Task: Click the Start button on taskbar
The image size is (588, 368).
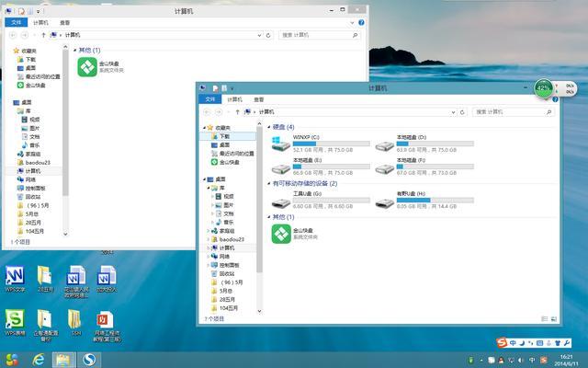Action: [11, 358]
